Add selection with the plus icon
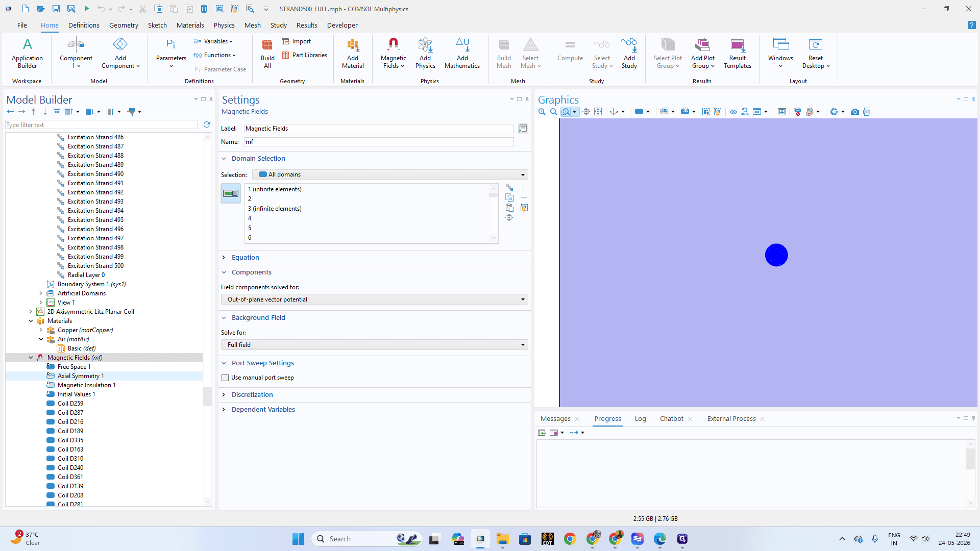This screenshot has width=980, height=551. [x=524, y=187]
